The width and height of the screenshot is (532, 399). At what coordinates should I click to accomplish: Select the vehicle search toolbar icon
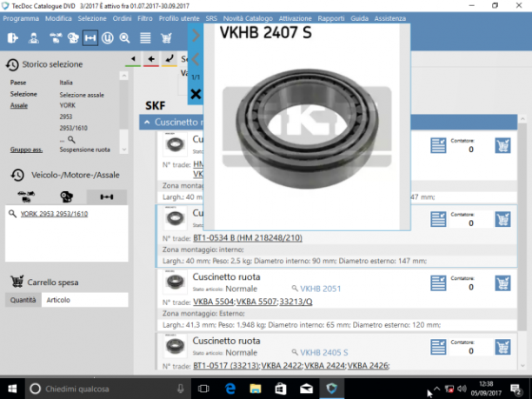tap(56, 37)
